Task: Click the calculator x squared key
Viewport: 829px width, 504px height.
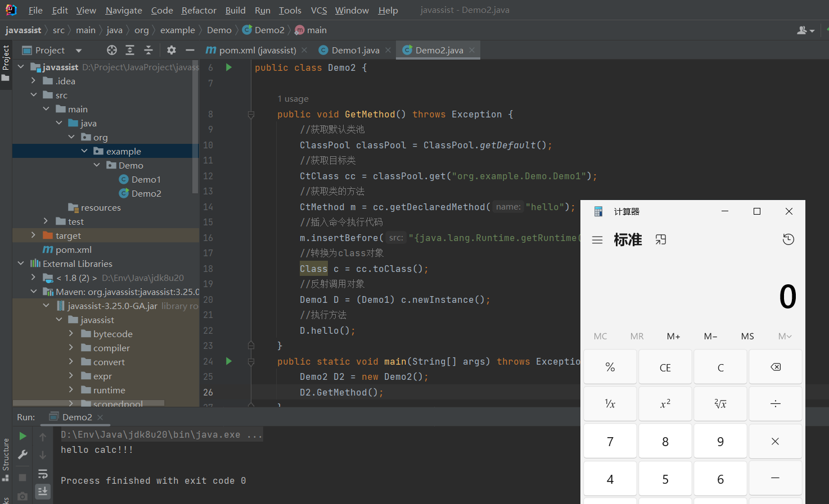Action: click(665, 403)
